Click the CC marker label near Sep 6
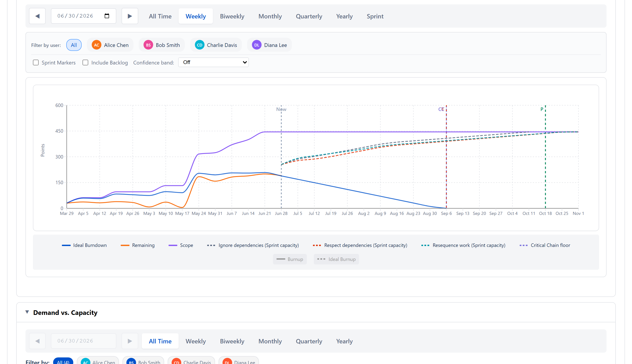 click(441, 109)
